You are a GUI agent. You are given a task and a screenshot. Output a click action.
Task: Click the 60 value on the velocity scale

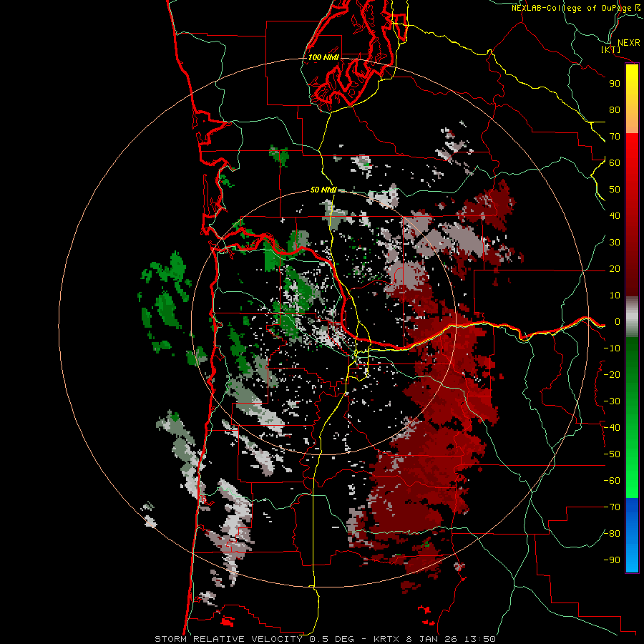coord(615,162)
